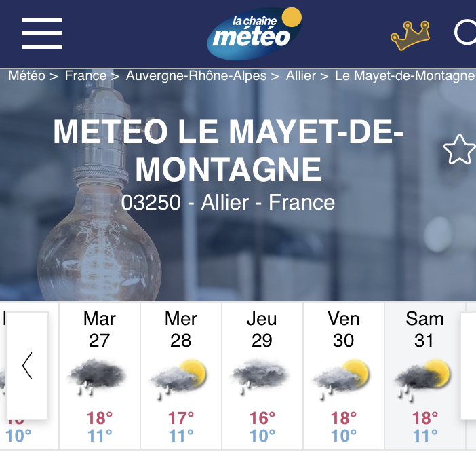Go to Auvergne-Rhône-Alpes breadcrumb
476x458 pixels.
click(x=196, y=75)
